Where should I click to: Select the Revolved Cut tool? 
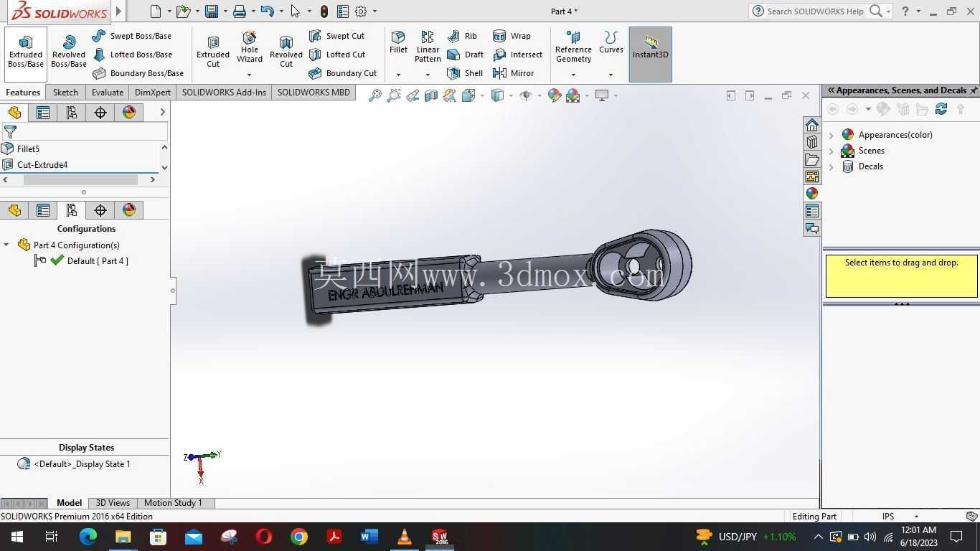point(286,53)
